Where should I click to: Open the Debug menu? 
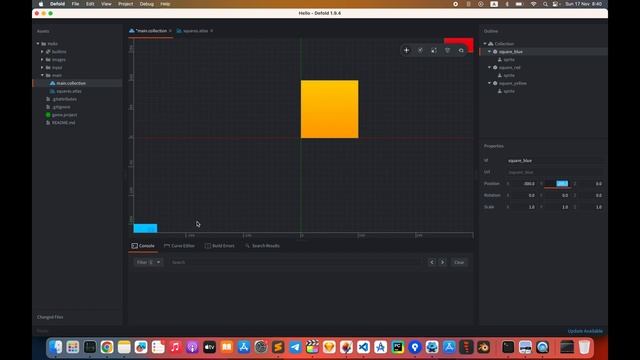(147, 4)
